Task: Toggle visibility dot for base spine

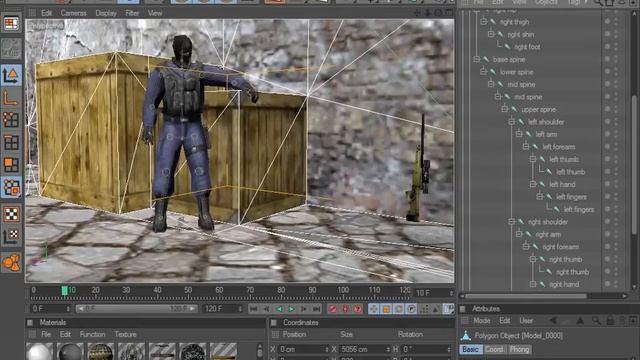Action: click(x=607, y=59)
